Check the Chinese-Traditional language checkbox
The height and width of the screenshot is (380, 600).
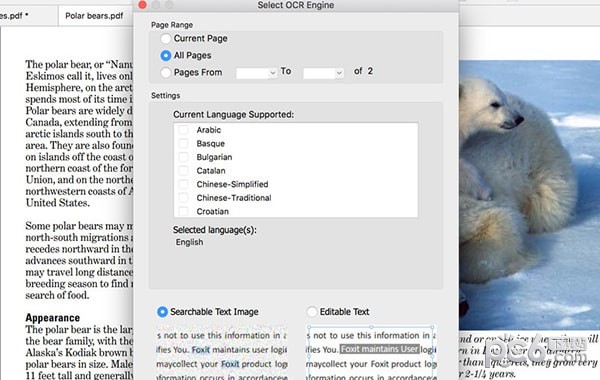pyautogui.click(x=184, y=198)
